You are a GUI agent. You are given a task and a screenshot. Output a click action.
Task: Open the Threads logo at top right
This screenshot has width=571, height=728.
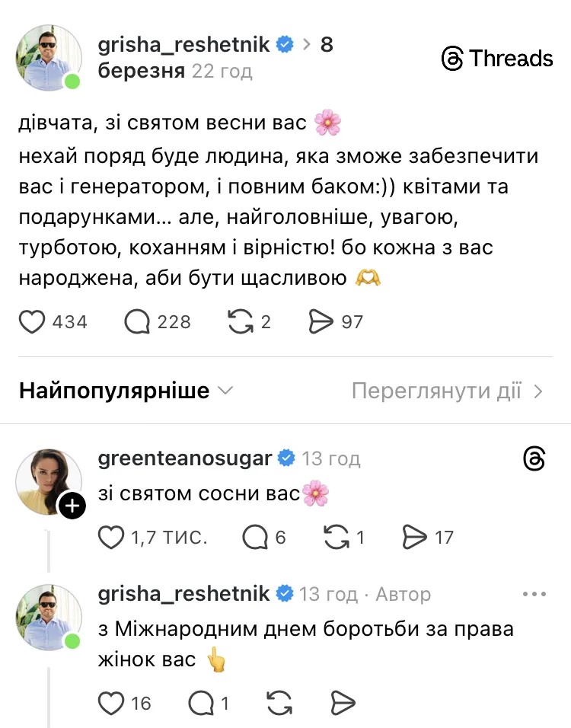point(497,59)
